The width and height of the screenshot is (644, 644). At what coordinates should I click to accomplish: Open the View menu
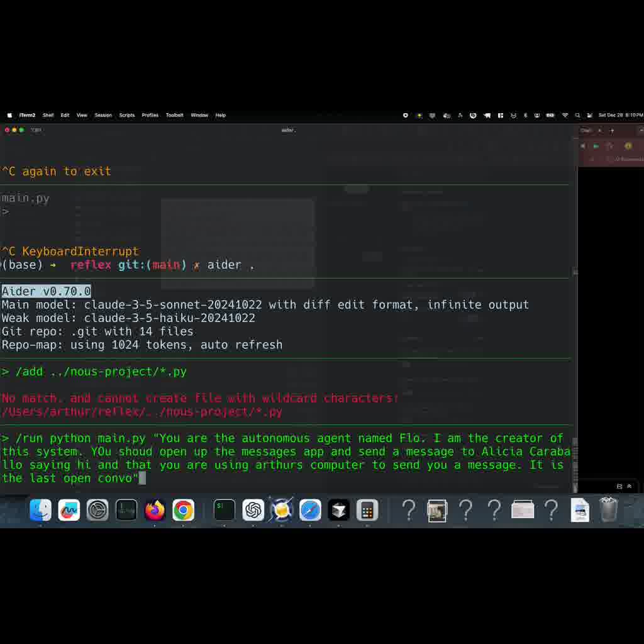[x=82, y=116]
